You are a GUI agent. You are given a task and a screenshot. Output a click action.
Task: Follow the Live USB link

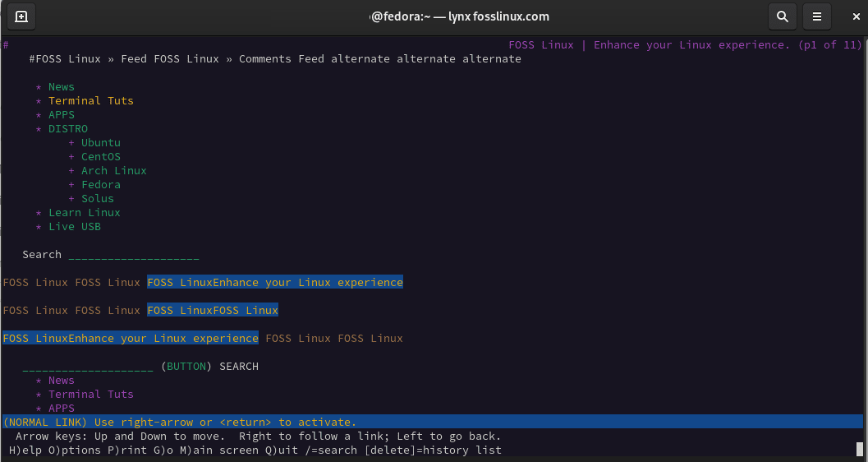click(x=74, y=227)
